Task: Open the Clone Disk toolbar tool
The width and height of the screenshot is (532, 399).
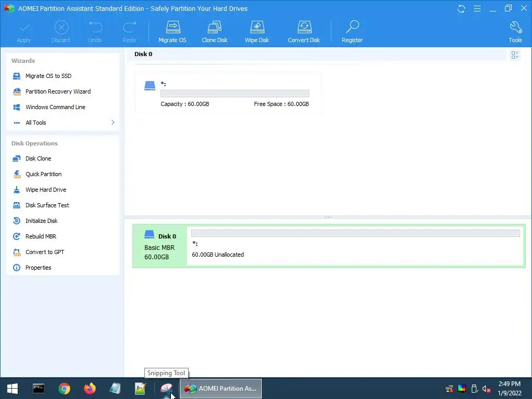Action: [215, 32]
